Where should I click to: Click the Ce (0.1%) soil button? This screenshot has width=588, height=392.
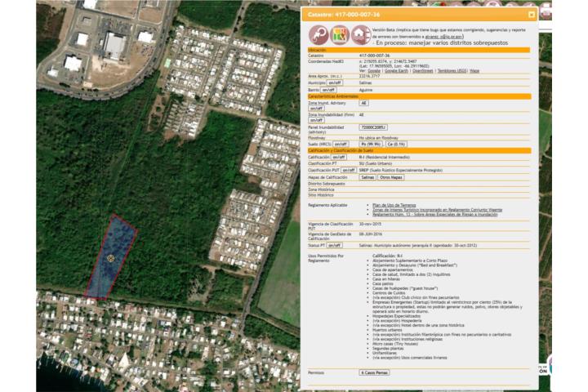[x=396, y=144]
